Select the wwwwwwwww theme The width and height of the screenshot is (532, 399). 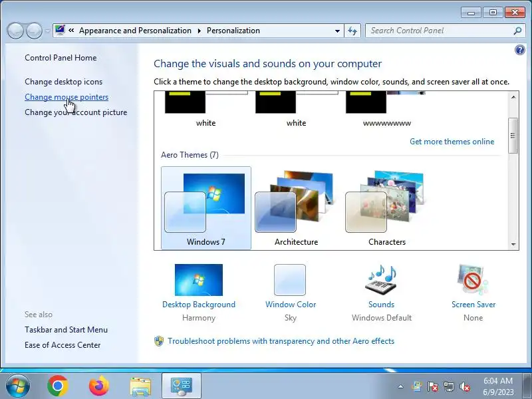[x=387, y=109]
